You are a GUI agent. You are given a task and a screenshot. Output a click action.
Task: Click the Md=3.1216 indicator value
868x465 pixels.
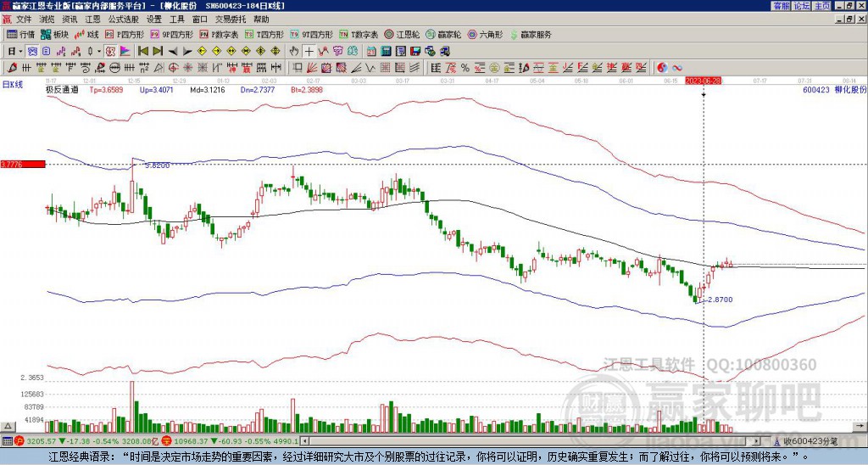click(x=208, y=89)
